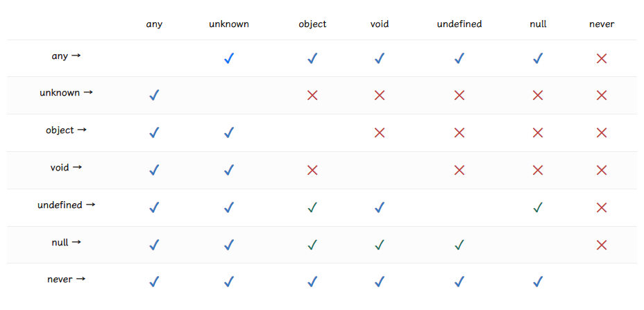644x310 pixels.
Task: Click the green checkmark for null to undefined
Action: click(459, 245)
